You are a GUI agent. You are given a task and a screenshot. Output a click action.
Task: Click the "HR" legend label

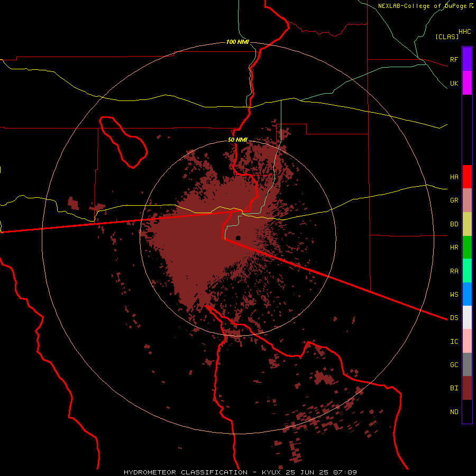point(454,248)
